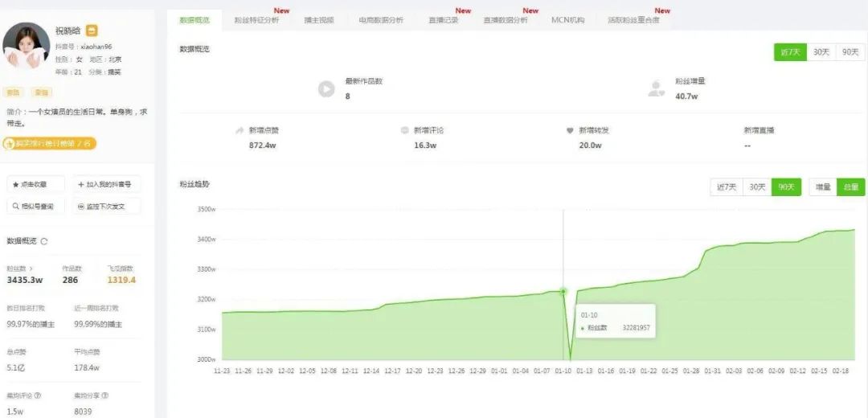This screenshot has height=418, width=868.
Task: Click the play icon for 最新作品数
Action: 325,89
